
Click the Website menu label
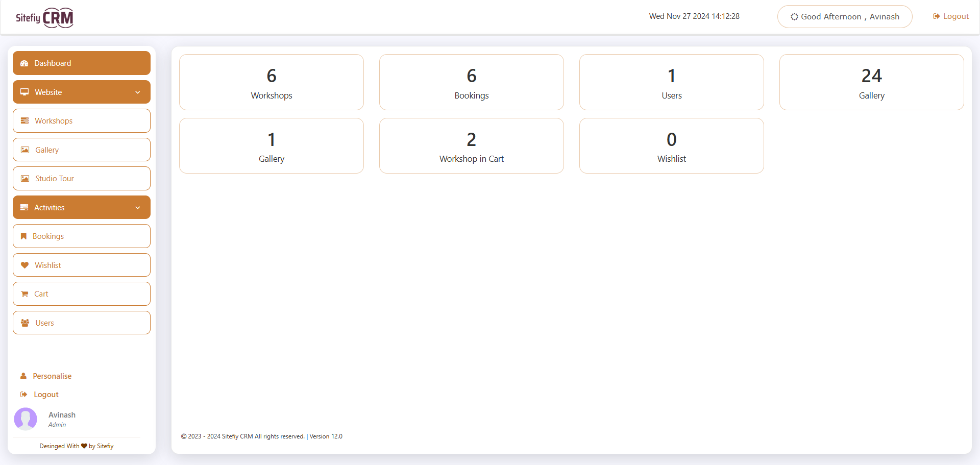coord(48,92)
